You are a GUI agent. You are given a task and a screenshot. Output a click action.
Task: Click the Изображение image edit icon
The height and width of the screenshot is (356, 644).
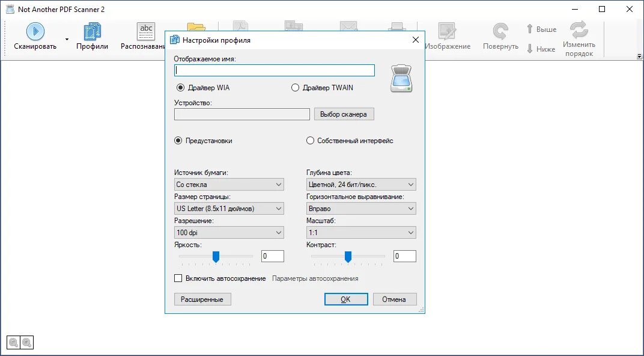tap(447, 32)
